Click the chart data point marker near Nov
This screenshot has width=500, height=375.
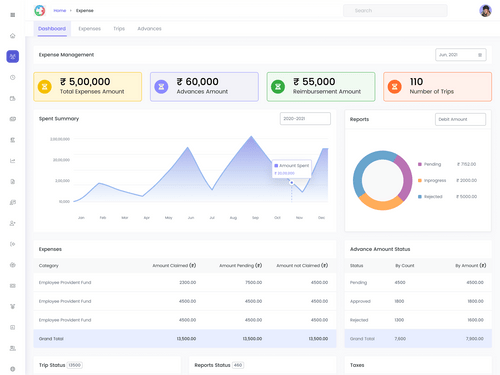coord(292,183)
